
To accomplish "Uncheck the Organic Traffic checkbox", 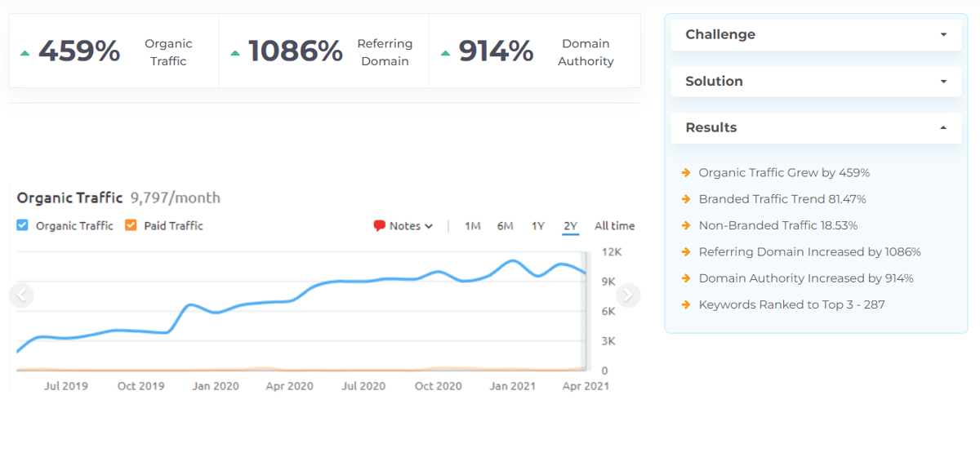I will tap(23, 225).
